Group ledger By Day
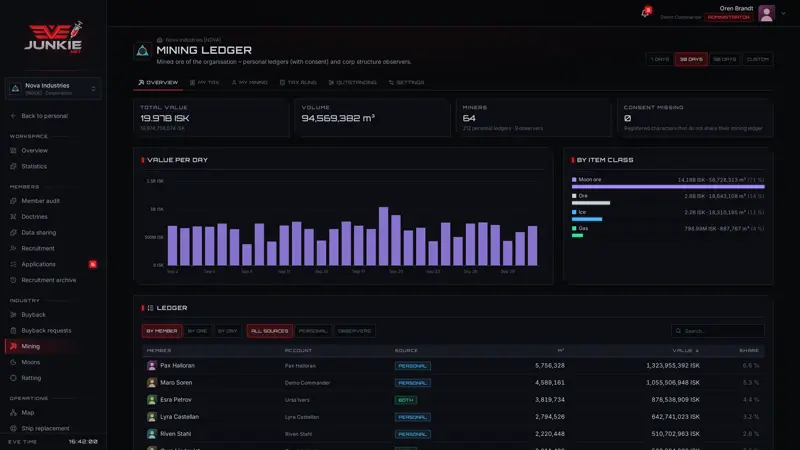 (228, 331)
